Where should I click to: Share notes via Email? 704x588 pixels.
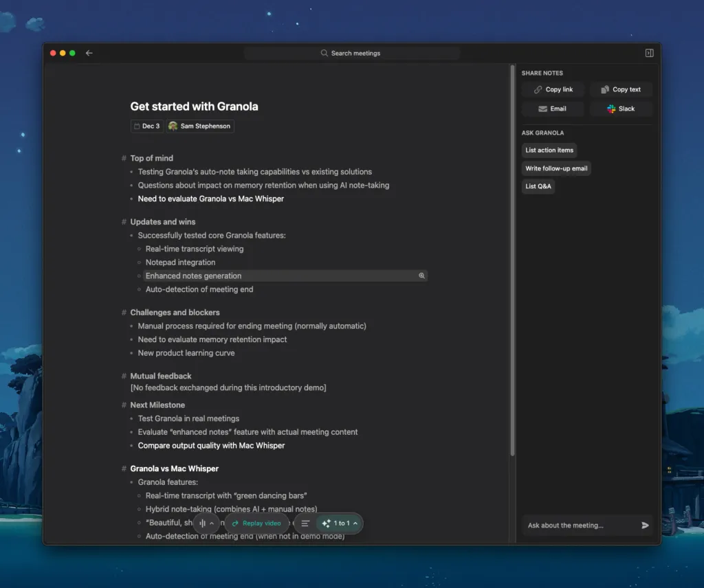point(553,109)
